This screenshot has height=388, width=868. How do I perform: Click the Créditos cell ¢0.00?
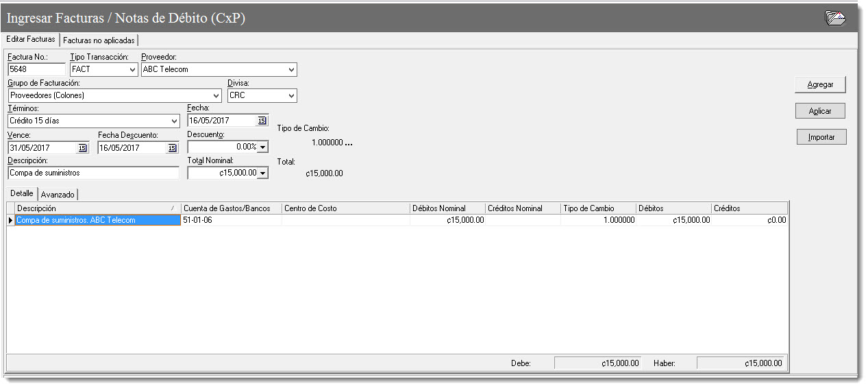click(x=749, y=220)
